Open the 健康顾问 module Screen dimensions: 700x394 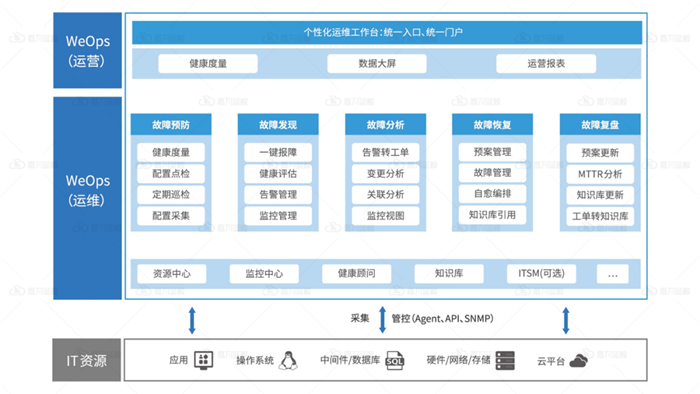tap(356, 274)
